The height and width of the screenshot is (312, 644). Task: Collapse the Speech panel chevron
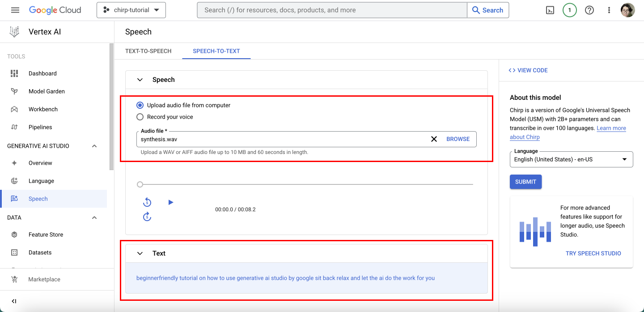(140, 80)
